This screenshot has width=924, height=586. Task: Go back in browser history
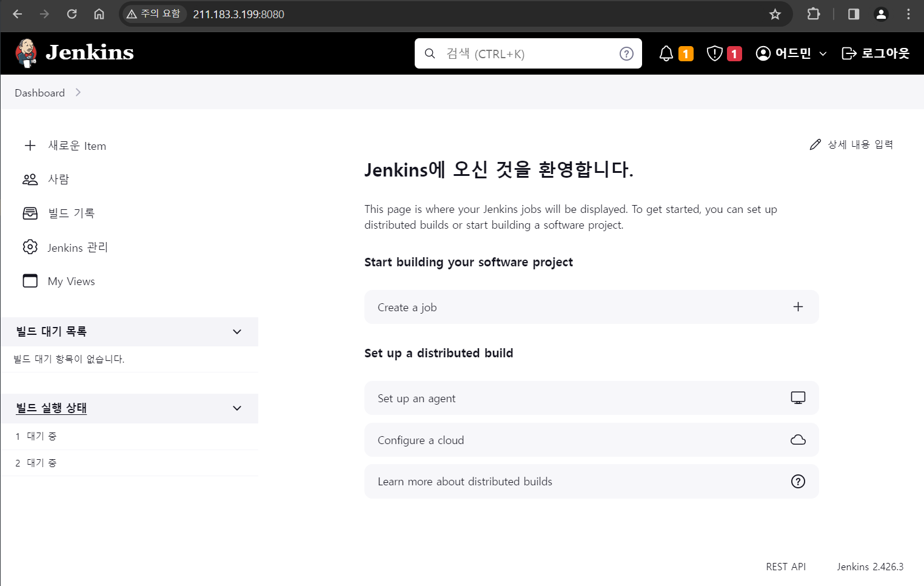pos(17,14)
